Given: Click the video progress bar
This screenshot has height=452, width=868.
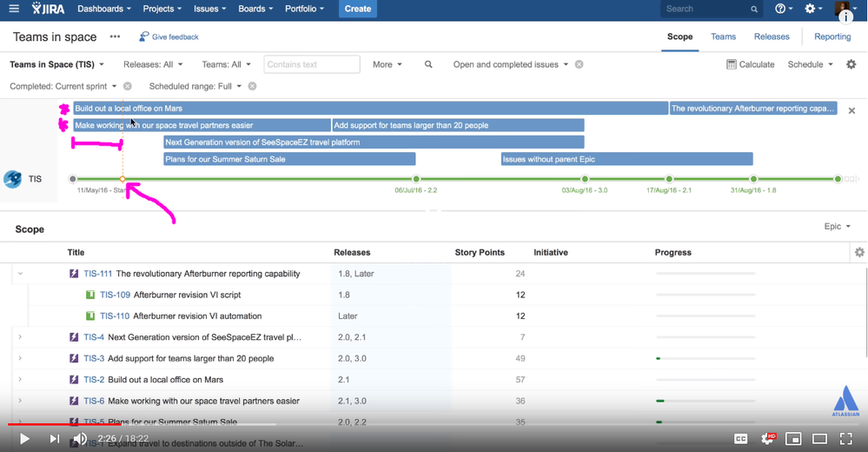Looking at the screenshot, I should tap(434, 424).
